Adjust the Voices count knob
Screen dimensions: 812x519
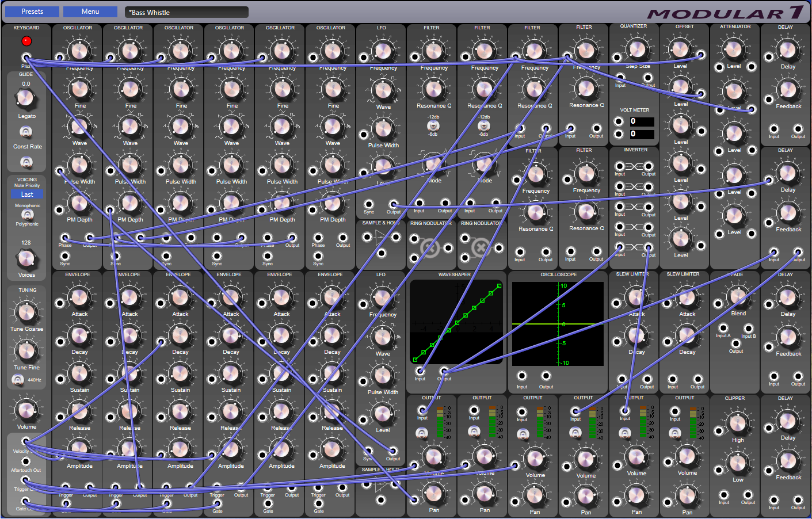26,258
